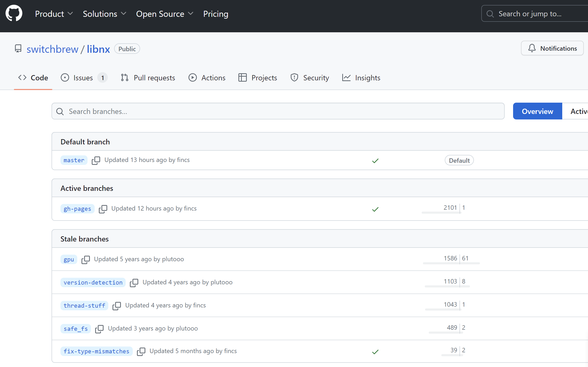The image size is (588, 367).
Task: Focus the Search branches field
Action: [x=278, y=111]
